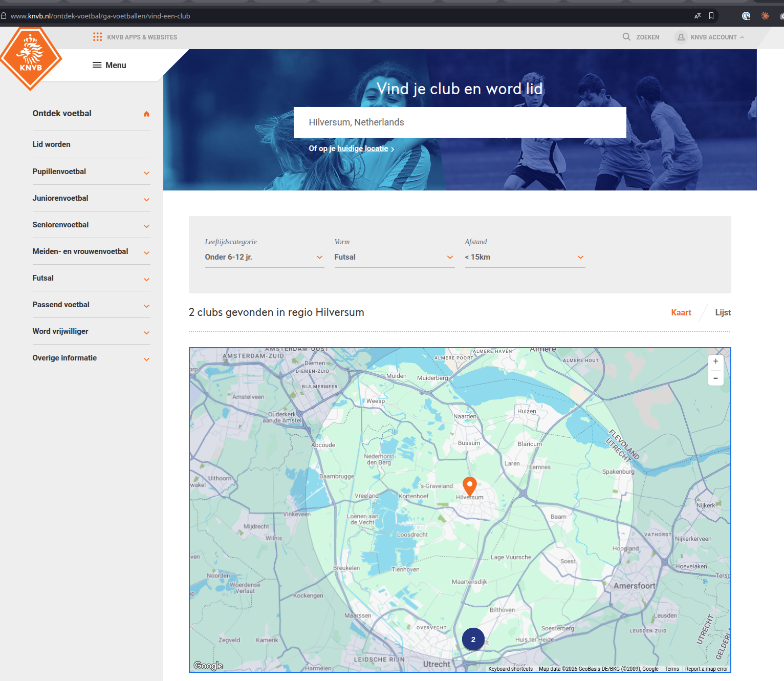Switch to Lijst view

[x=723, y=312]
